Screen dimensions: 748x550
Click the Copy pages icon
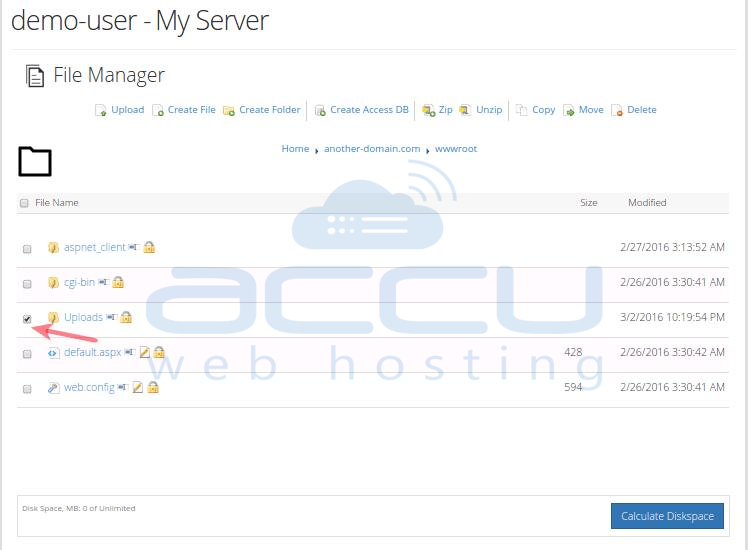pos(522,111)
